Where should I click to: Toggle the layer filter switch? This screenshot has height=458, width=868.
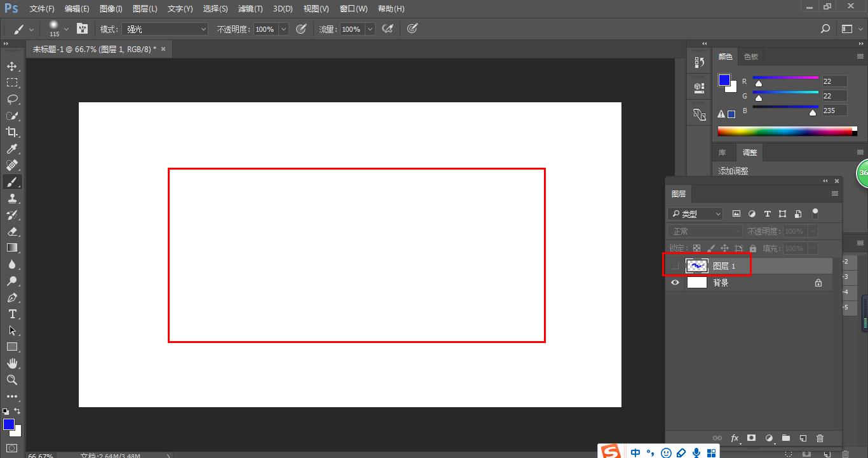click(815, 213)
